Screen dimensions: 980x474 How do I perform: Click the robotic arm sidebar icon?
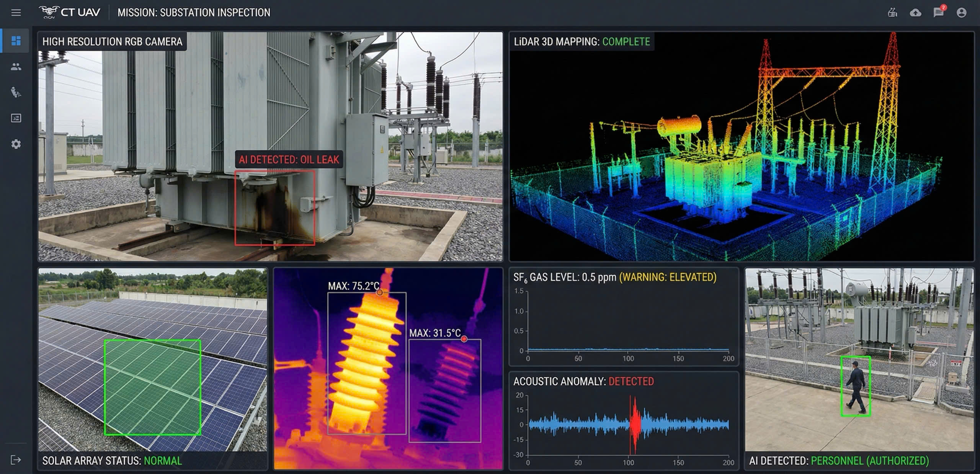(x=16, y=92)
